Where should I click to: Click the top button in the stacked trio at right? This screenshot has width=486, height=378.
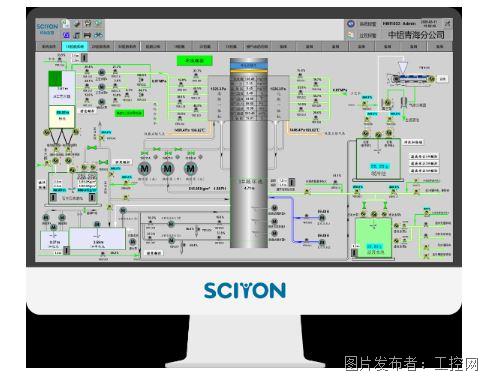pos(424,156)
